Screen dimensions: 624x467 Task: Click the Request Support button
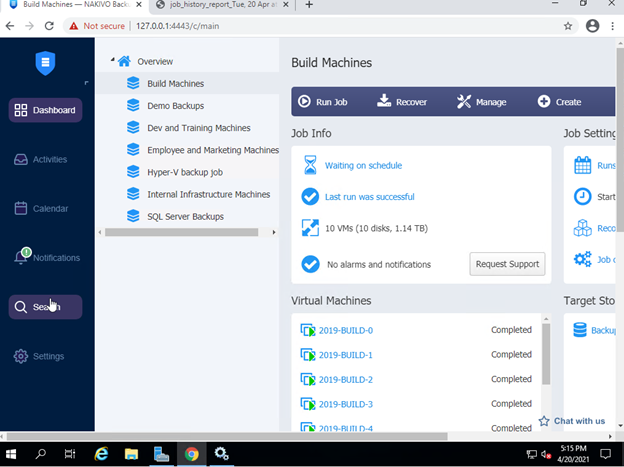coord(507,264)
